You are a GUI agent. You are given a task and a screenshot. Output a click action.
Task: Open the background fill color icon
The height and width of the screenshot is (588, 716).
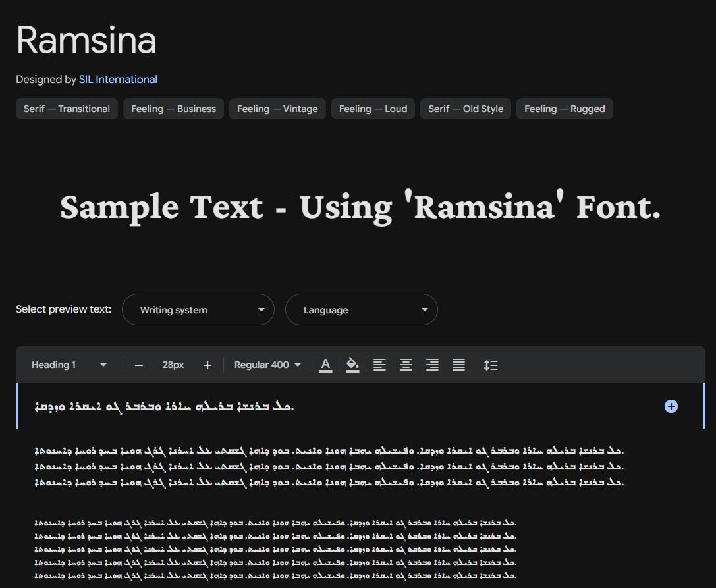[x=352, y=365]
